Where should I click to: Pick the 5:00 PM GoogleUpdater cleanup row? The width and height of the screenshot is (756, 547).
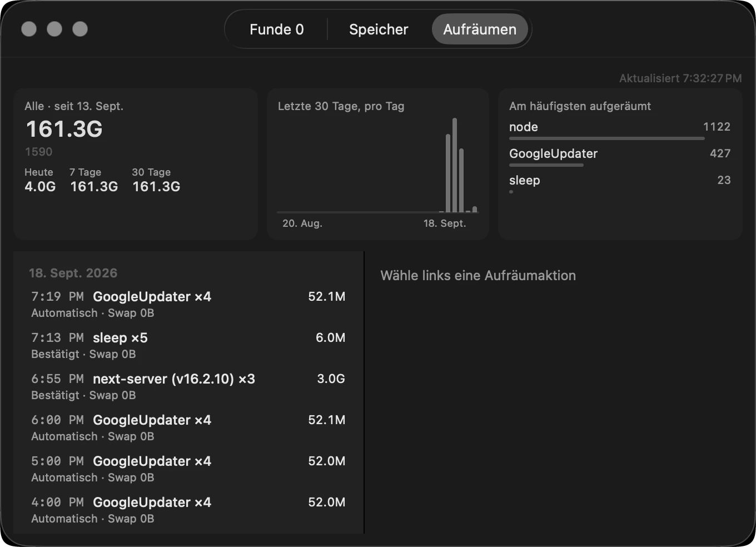pos(188,469)
